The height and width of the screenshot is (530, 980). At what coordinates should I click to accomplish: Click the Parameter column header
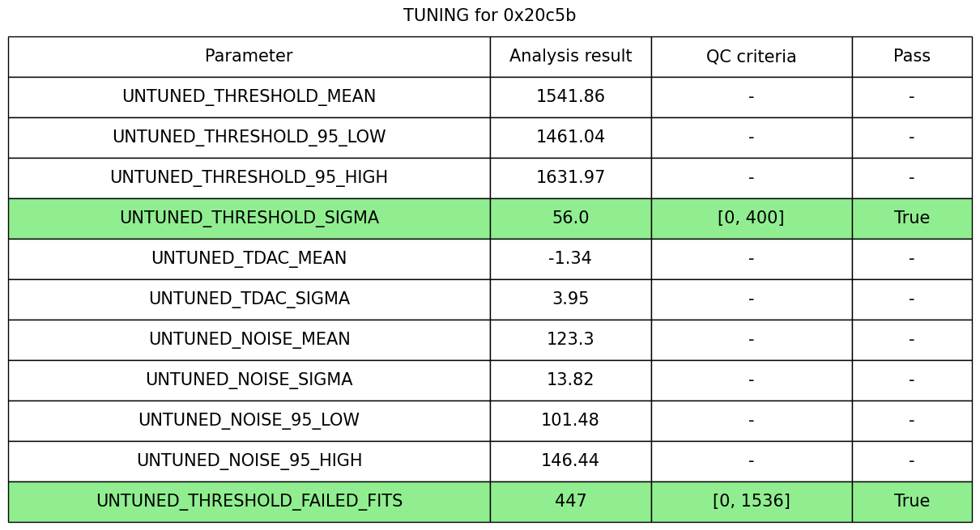pyautogui.click(x=249, y=57)
